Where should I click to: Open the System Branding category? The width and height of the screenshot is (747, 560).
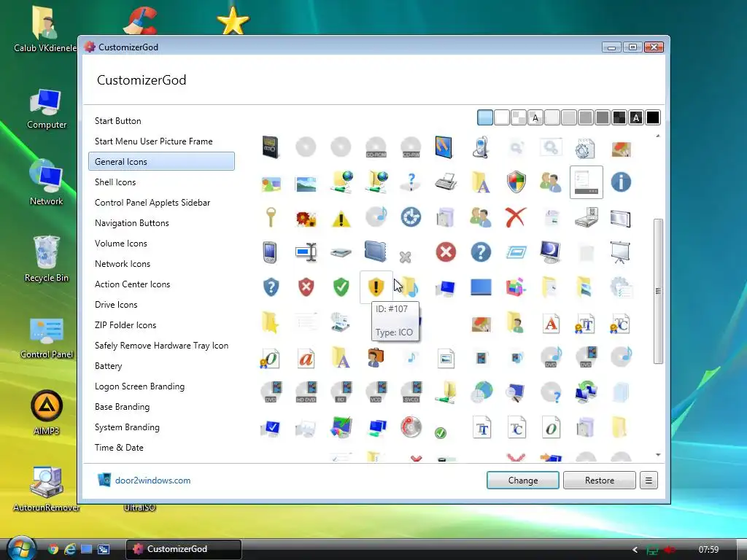(x=127, y=427)
